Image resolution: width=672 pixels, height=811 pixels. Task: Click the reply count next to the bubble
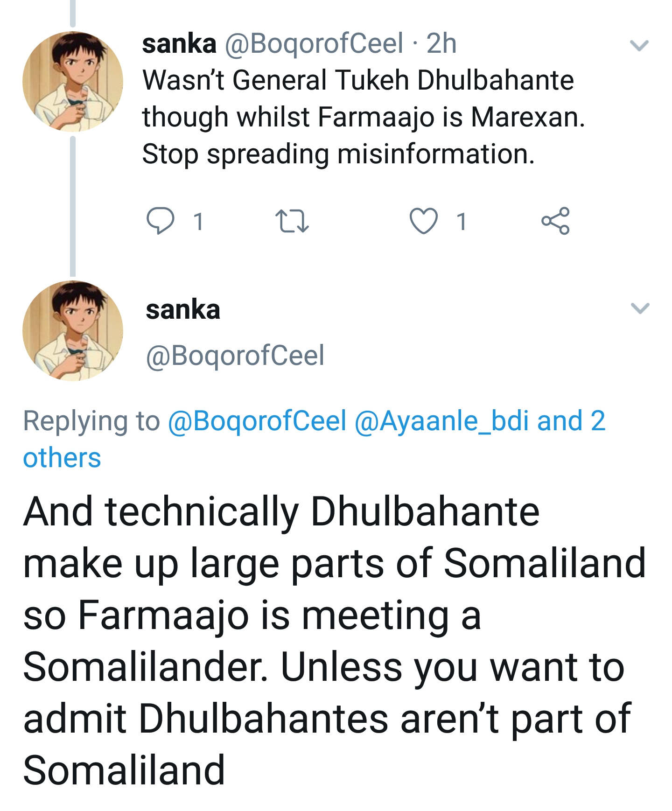[x=199, y=222]
